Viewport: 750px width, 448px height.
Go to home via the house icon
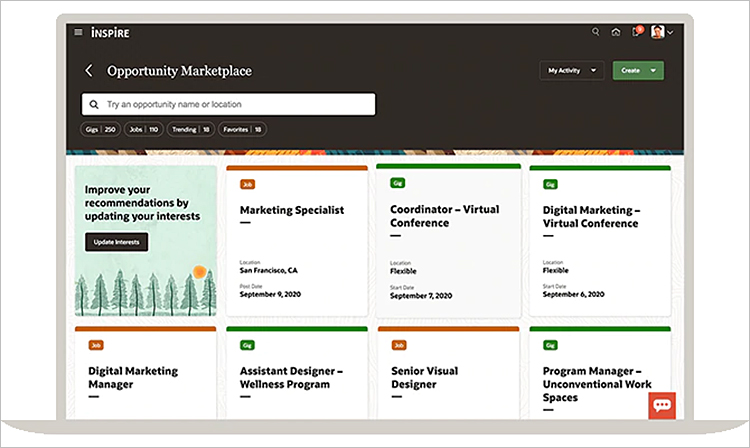click(x=616, y=32)
